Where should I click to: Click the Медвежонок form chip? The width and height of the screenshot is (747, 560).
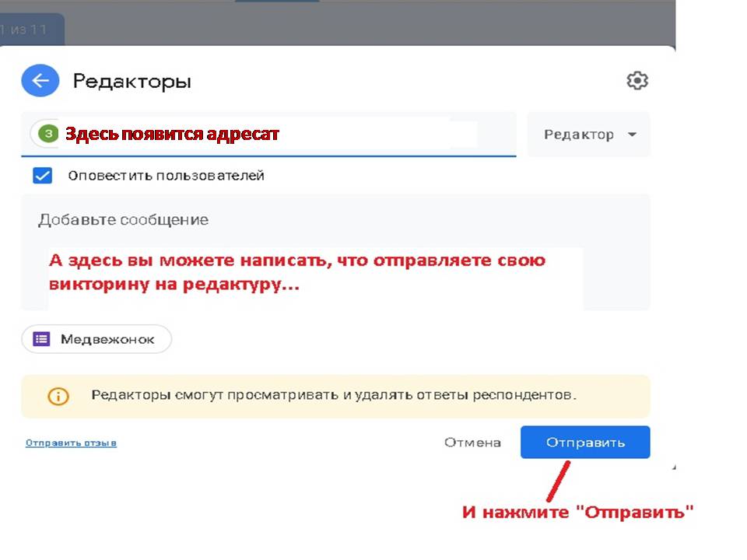coord(96,339)
